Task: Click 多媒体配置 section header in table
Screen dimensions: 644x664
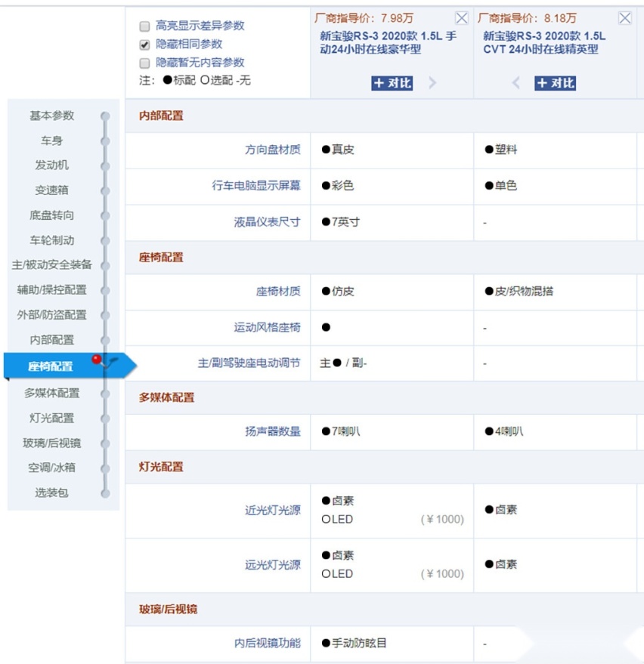Action: 166,397
